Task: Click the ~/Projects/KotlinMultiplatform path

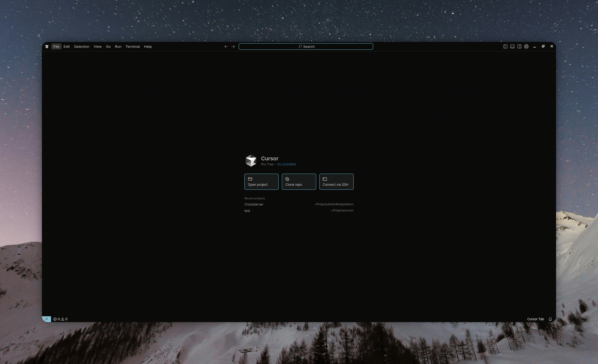Action: 334,204
